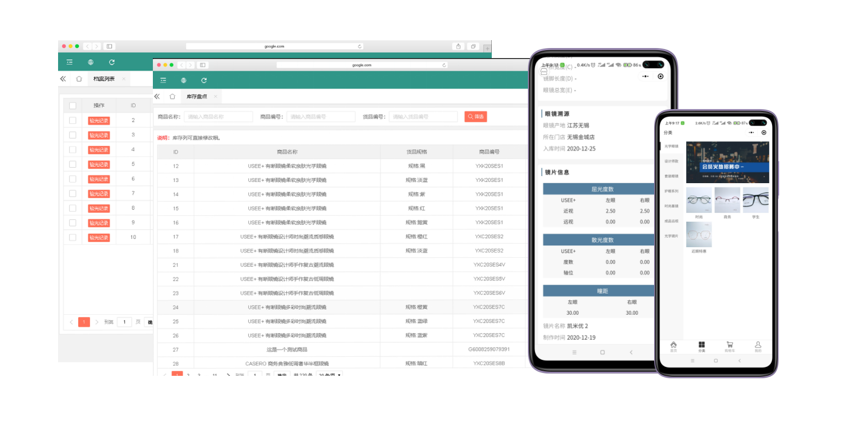The width and height of the screenshot is (868, 444).
Task: Collapse tabs with the double-chevron beside 库存盘点
Action: pos(157,97)
